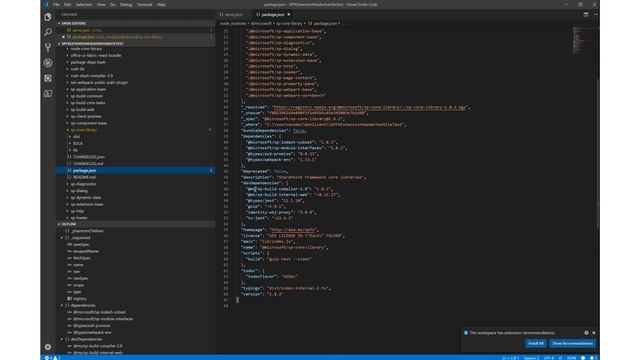Viewport: 640px width, 360px height.
Task: Open the registry.npmjs.org resolved URL link
Action: pyautogui.click(x=369, y=107)
